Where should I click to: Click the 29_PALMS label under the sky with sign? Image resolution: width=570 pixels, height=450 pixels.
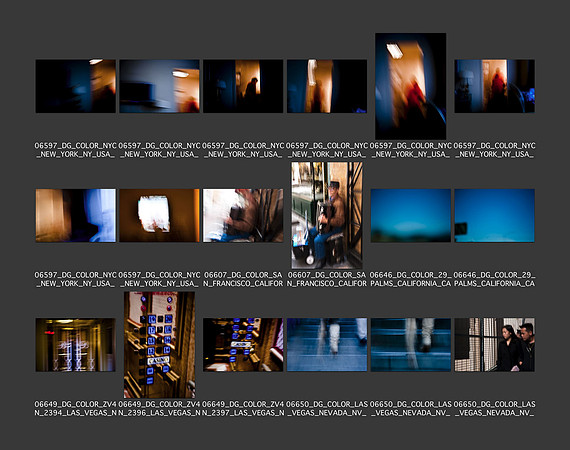494,279
